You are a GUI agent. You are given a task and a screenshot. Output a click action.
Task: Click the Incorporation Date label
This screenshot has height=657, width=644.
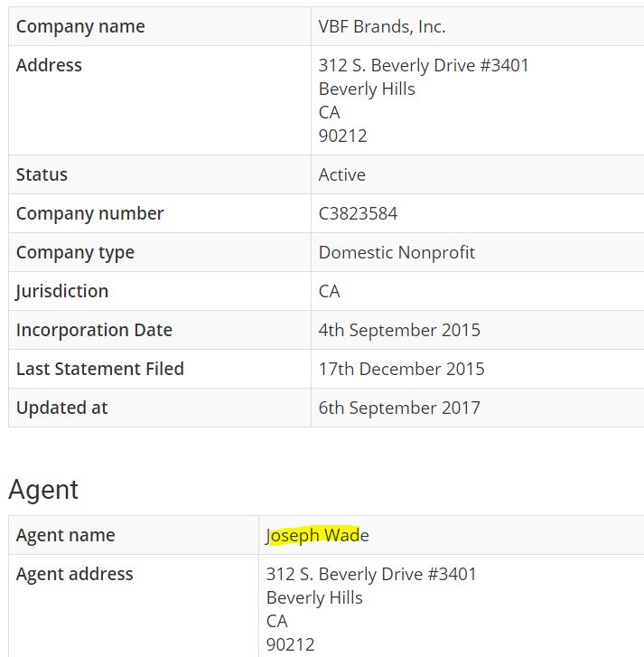94,330
